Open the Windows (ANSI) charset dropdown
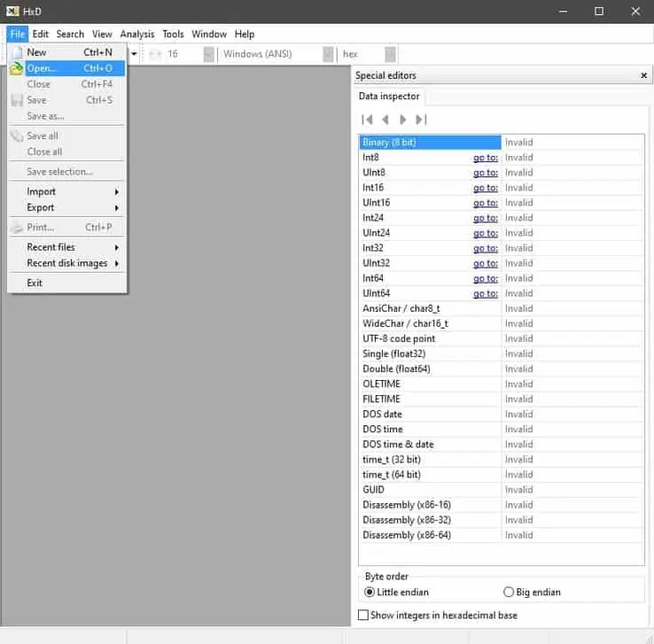Image resolution: width=654 pixels, height=644 pixels. tap(328, 54)
